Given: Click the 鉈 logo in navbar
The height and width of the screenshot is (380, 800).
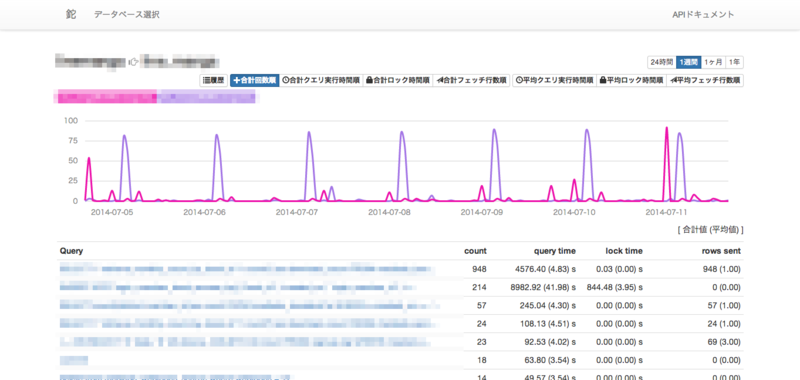Looking at the screenshot, I should tap(71, 14).
